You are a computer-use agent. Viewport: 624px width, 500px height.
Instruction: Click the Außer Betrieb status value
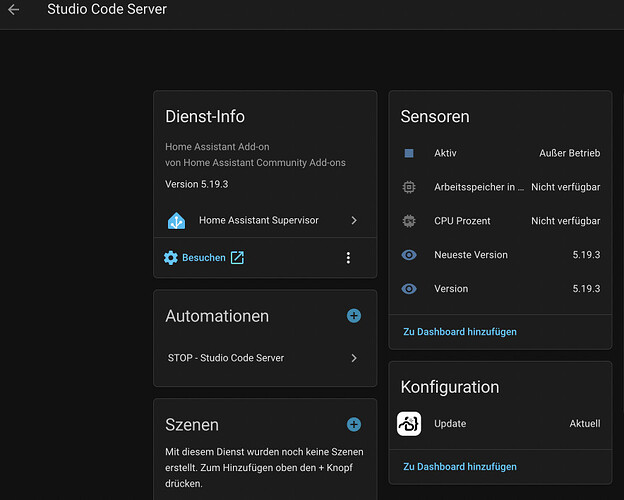point(569,153)
